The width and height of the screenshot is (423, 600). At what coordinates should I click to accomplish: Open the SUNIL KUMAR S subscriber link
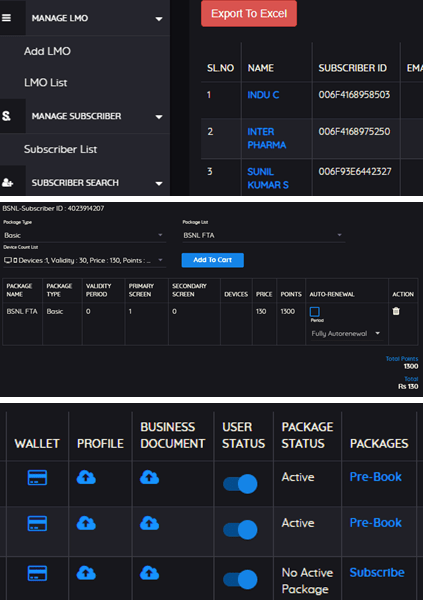tap(268, 178)
